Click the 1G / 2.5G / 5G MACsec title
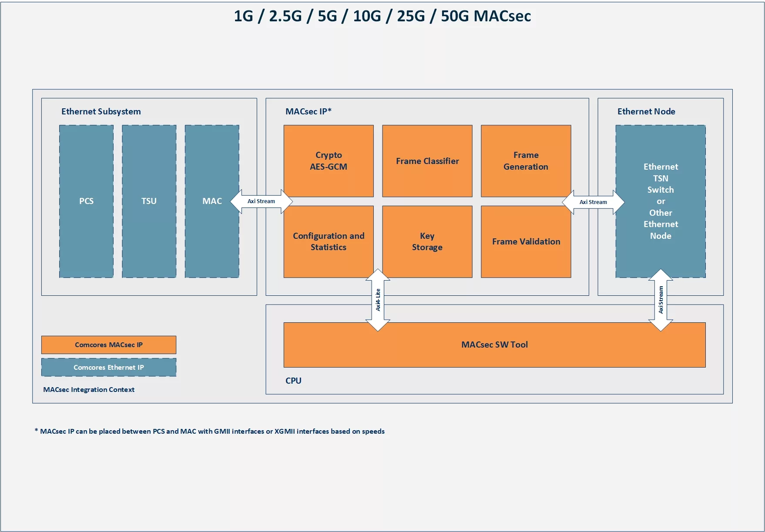 click(382, 16)
